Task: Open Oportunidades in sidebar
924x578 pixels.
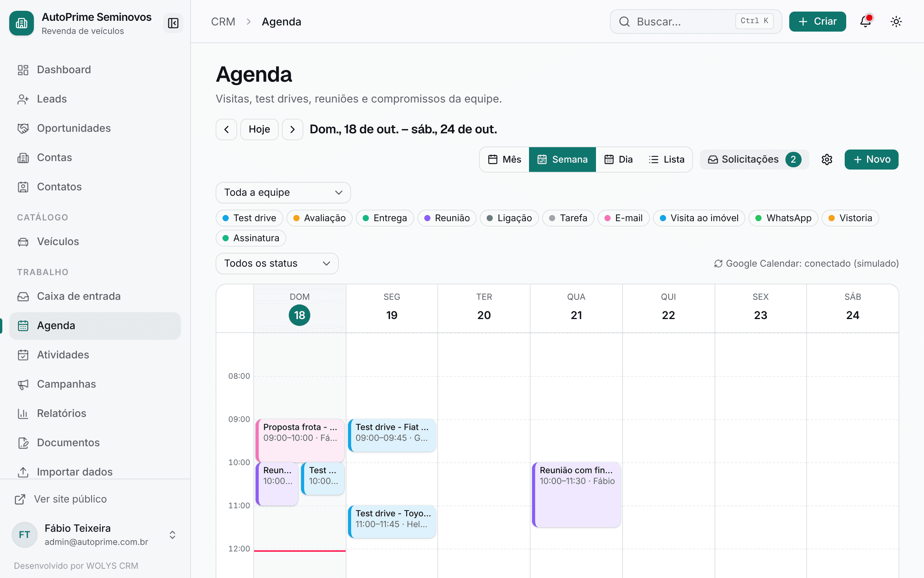Action: point(95,128)
